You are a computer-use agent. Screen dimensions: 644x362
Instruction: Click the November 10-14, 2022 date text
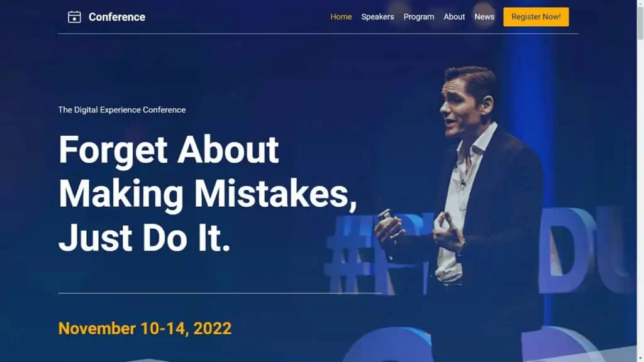point(145,328)
